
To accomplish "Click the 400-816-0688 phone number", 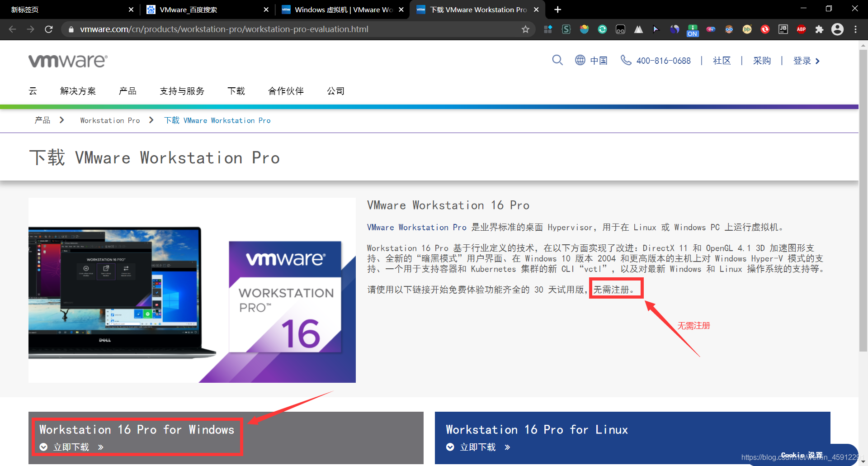I will point(663,61).
